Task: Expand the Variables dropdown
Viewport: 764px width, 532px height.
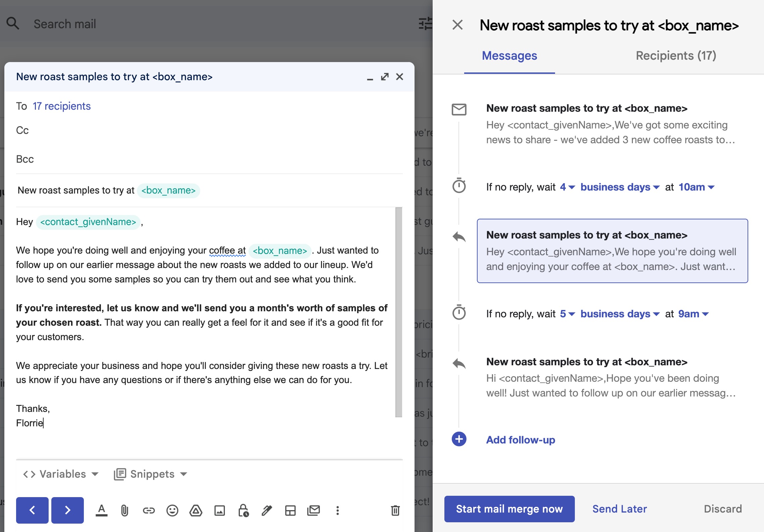Action: 61,474
